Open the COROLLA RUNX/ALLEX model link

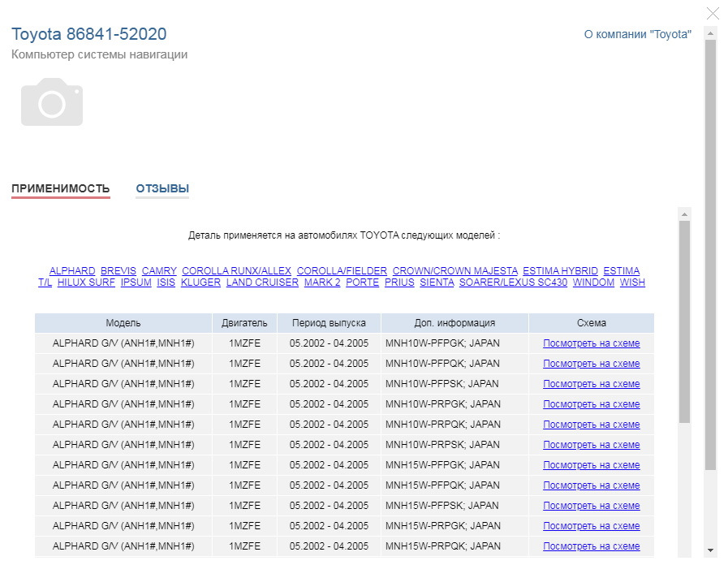pos(236,270)
